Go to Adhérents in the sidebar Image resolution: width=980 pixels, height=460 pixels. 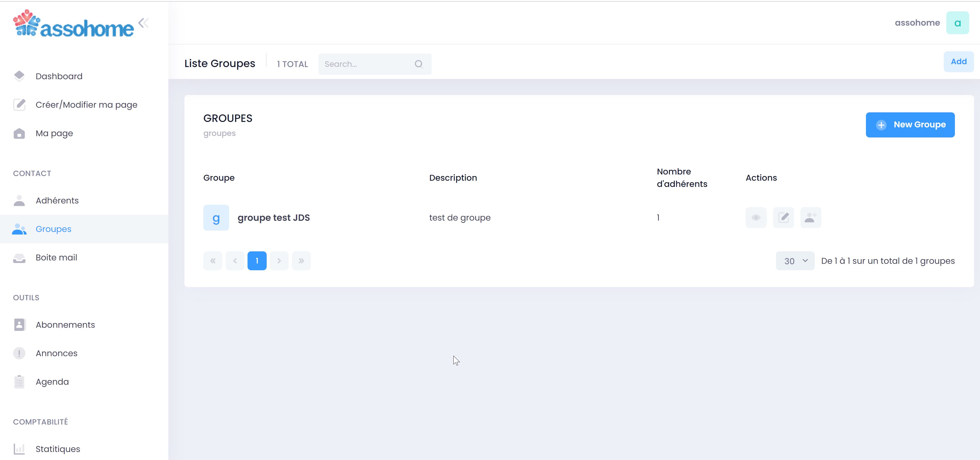point(57,200)
